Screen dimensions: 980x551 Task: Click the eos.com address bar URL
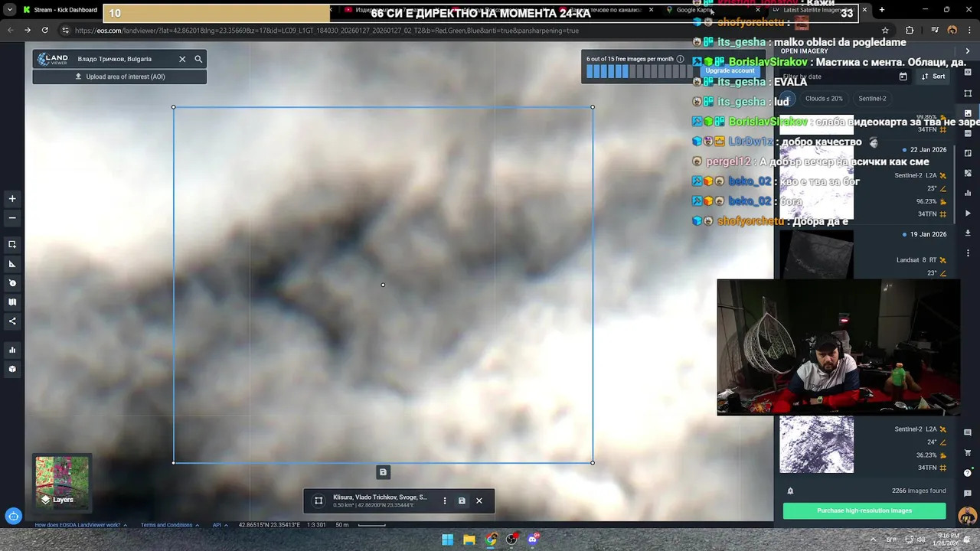(x=327, y=31)
